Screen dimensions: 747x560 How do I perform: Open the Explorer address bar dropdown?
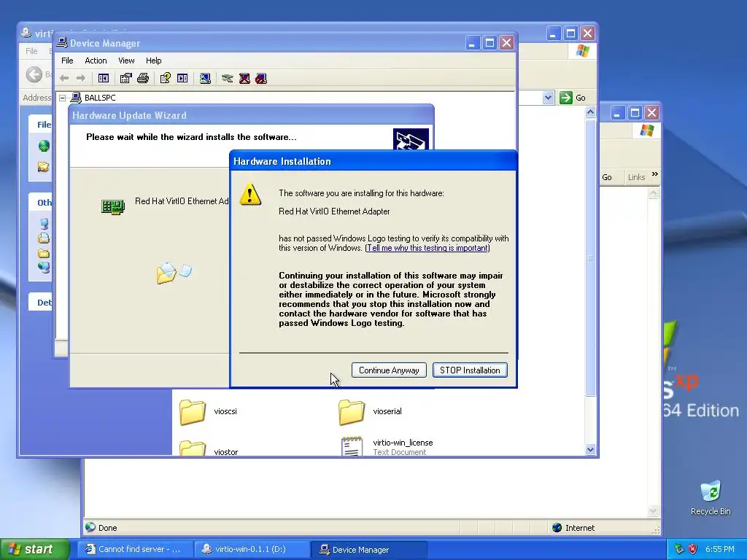pyautogui.click(x=548, y=98)
